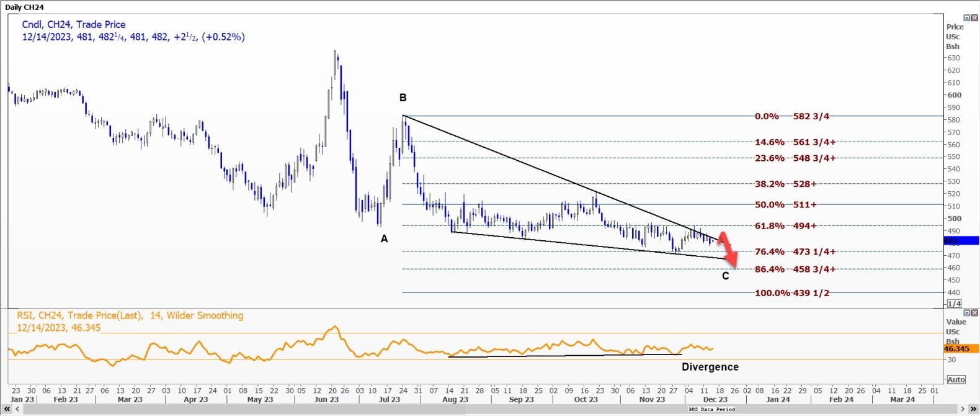This screenshot has width=980, height=416.
Task: Click the 'Dec 23' month label on time axis
Action: [715, 399]
